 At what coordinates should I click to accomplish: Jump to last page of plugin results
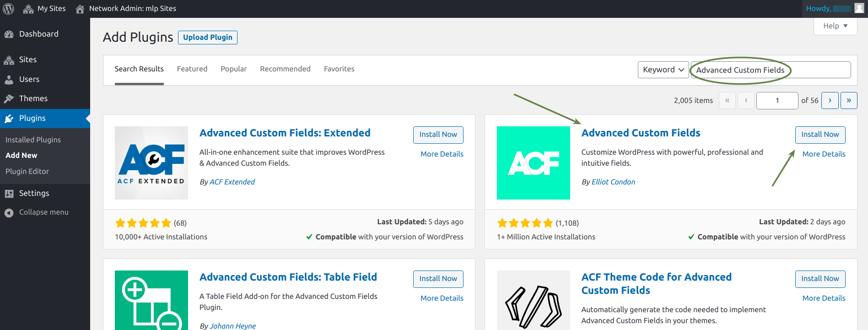coord(849,100)
